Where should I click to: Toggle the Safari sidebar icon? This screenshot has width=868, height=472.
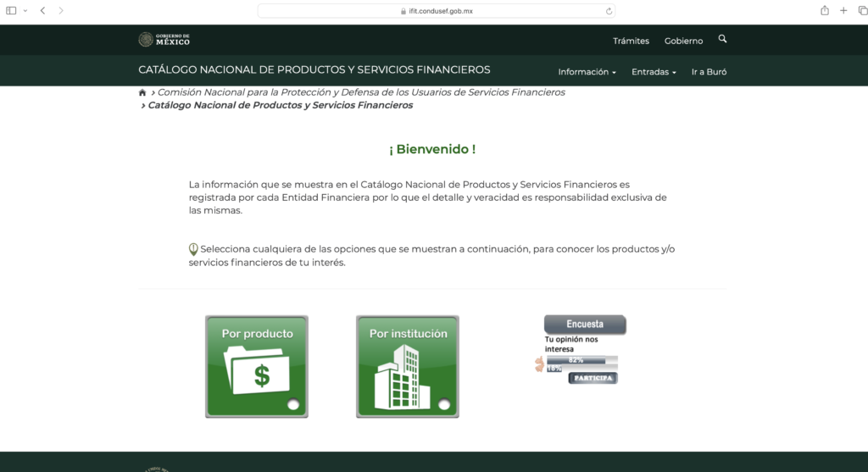coord(12,10)
